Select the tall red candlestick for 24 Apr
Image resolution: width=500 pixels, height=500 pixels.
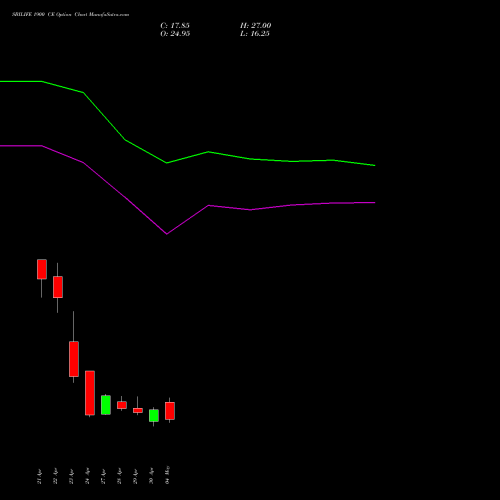pyautogui.click(x=90, y=393)
